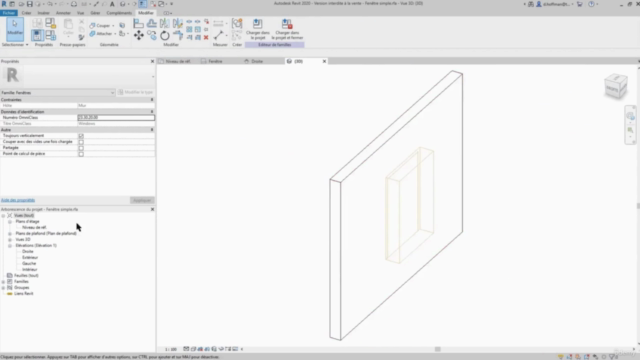Click the Copy tool icon beside Move

coord(151,35)
